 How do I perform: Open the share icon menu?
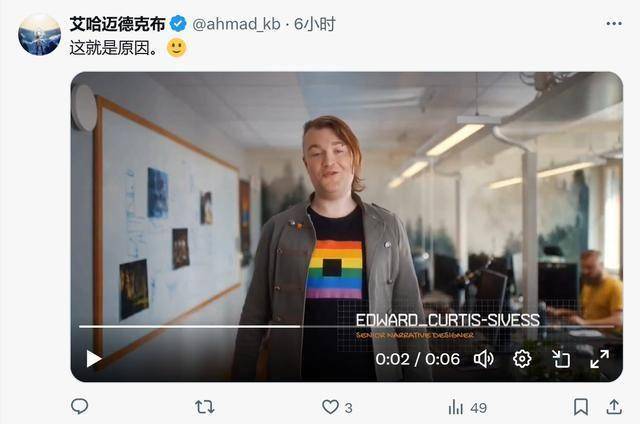point(614,406)
